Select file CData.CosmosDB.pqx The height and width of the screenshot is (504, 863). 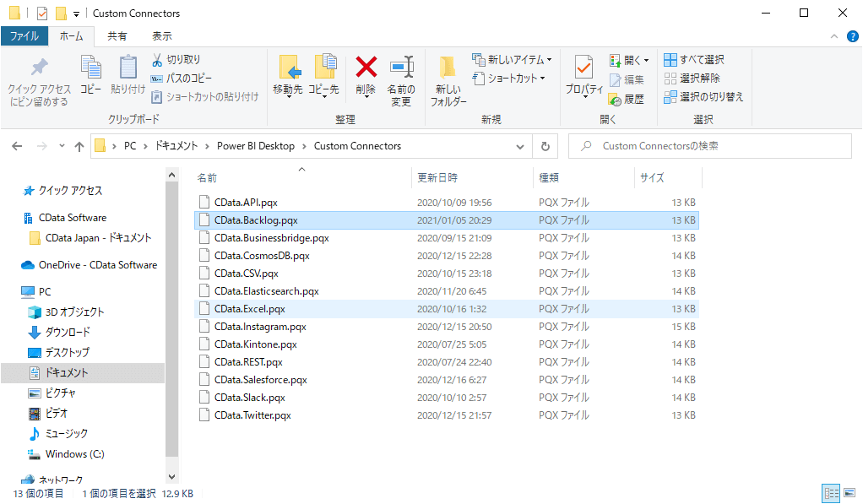click(x=447, y=256)
